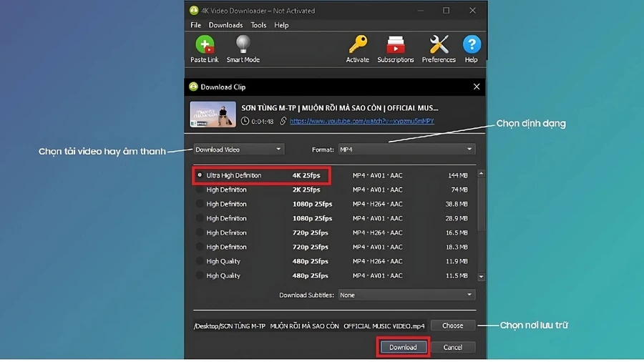Click the 144 MB size value
Viewport: 644px width, 362px height.
[458, 175]
